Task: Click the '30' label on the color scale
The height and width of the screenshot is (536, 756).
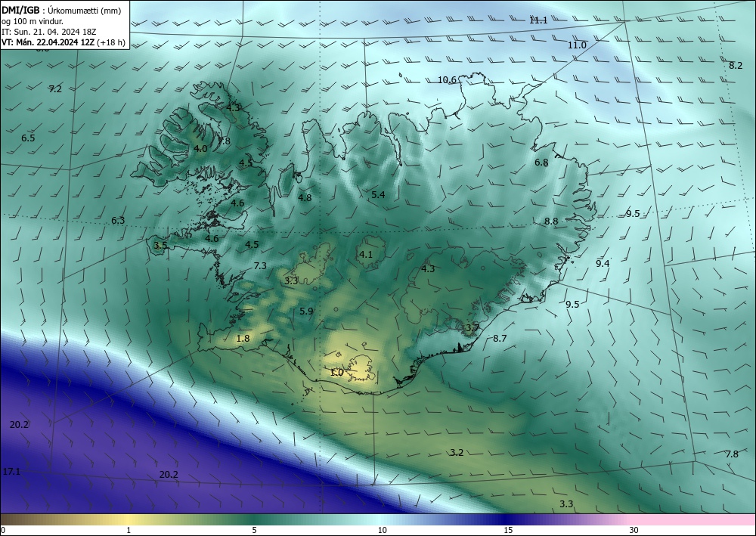Action: [x=634, y=531]
